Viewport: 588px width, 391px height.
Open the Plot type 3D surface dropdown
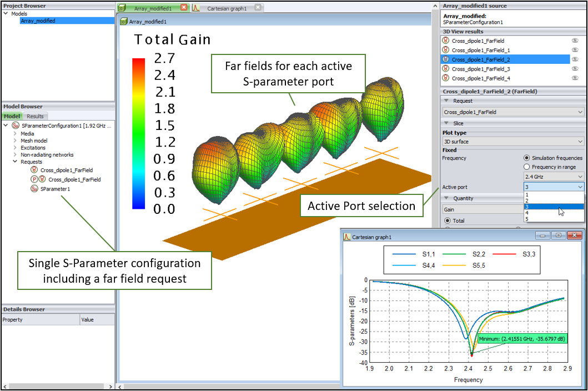512,142
